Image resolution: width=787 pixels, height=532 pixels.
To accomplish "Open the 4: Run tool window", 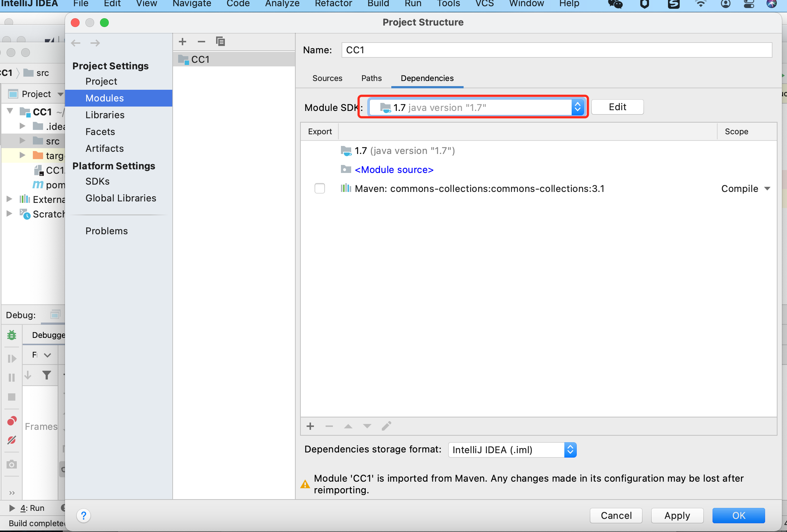I will (x=27, y=508).
